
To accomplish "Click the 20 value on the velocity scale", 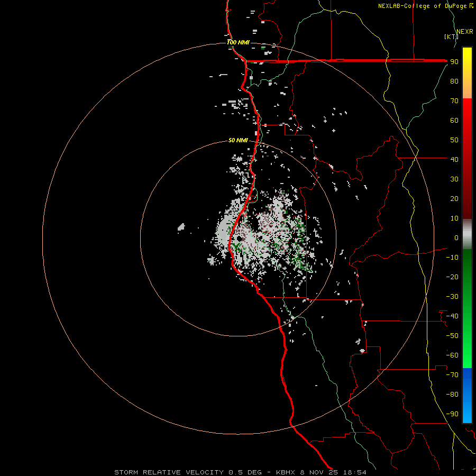I will 454,198.
